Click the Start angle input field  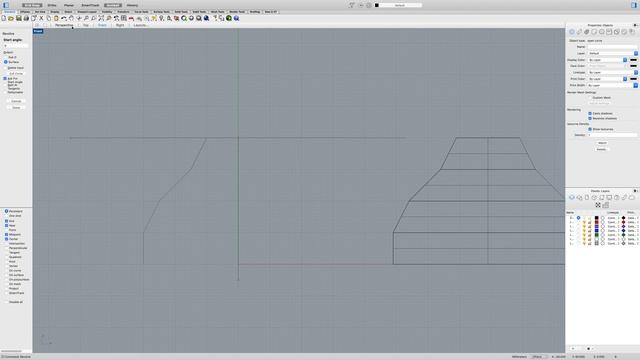16,46
